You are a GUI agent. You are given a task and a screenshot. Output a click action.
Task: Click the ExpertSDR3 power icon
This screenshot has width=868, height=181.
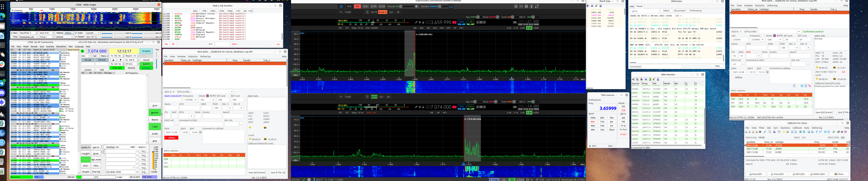point(341,6)
